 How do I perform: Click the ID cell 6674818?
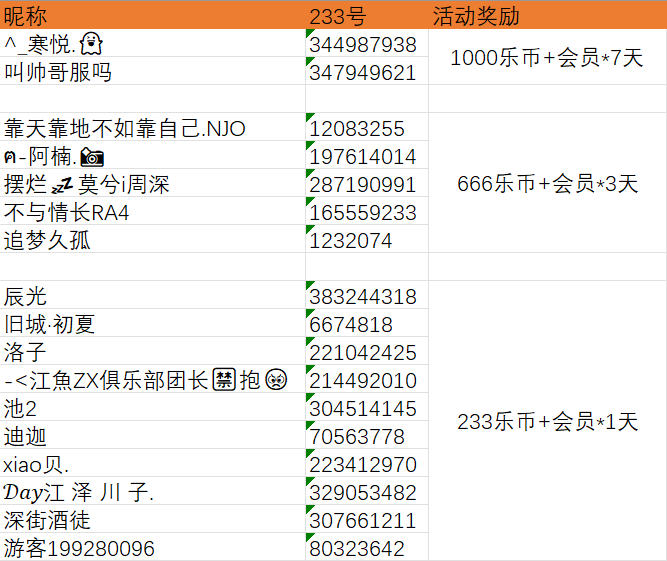367,324
